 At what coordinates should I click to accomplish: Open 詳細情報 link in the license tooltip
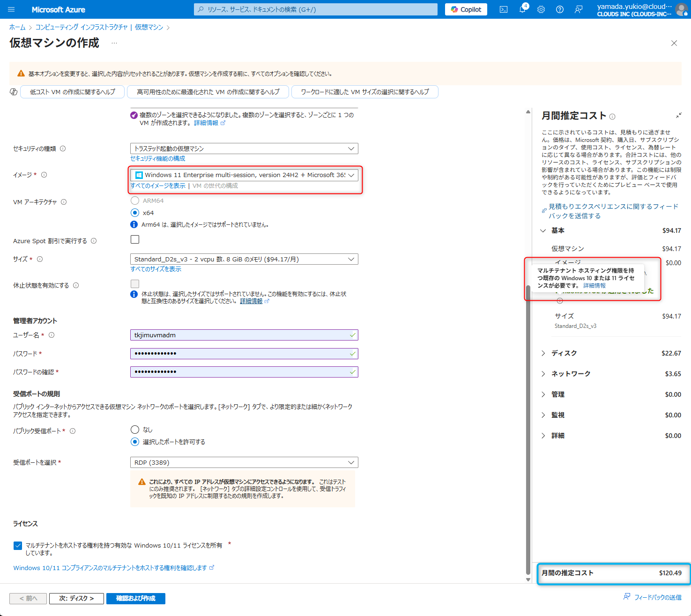(x=594, y=285)
